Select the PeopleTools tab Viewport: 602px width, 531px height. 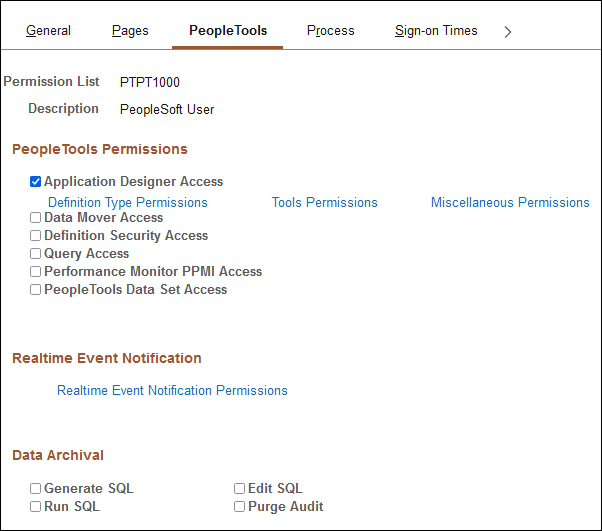pos(228,31)
